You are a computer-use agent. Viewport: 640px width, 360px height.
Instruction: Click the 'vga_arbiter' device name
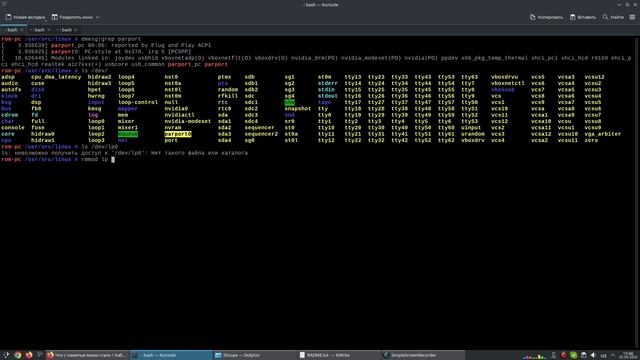point(602,134)
